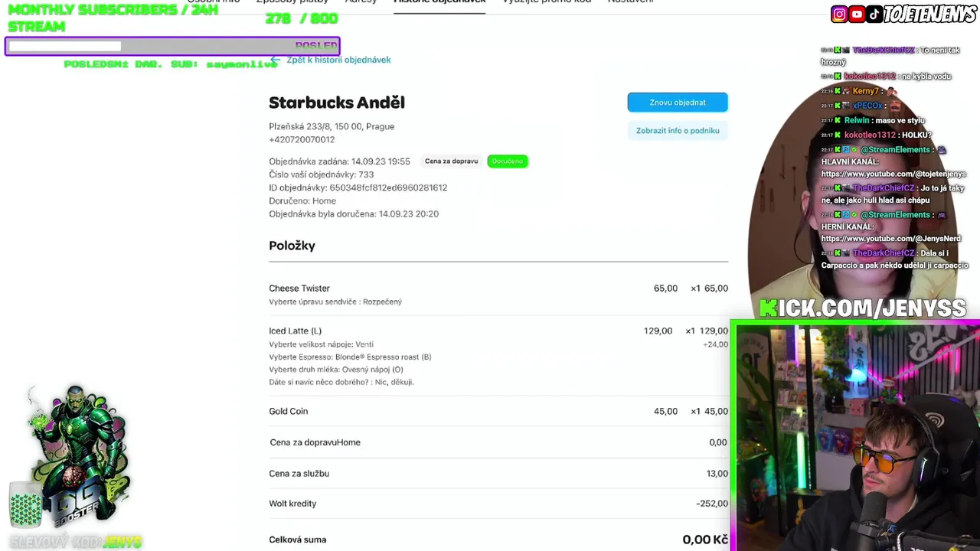Click the YouTube icon in stream overlay
The height and width of the screenshot is (551, 980).
pyautogui.click(x=857, y=14)
